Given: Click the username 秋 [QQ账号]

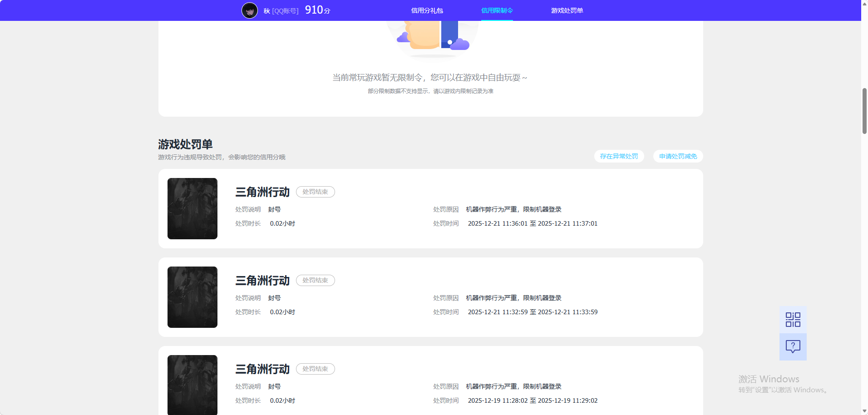Looking at the screenshot, I should [x=281, y=11].
